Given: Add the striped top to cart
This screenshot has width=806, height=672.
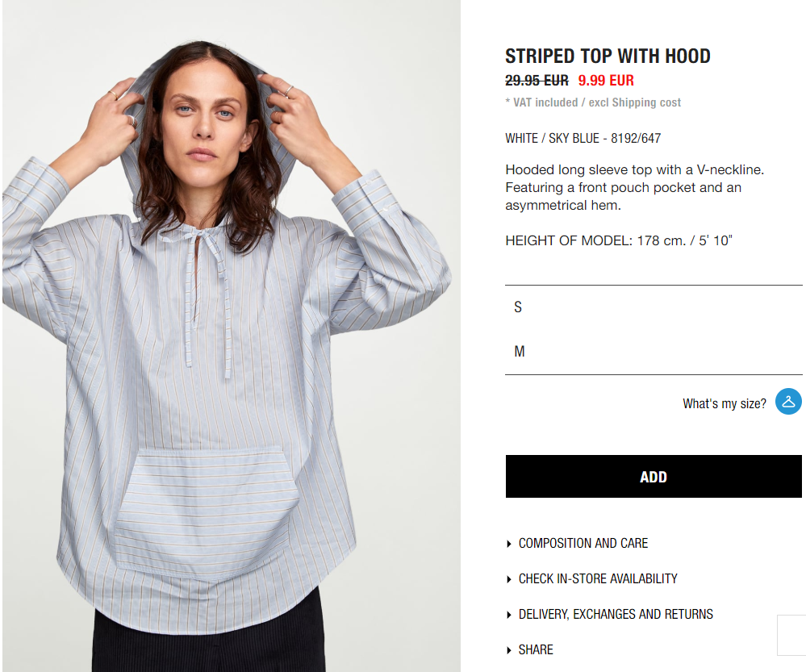Looking at the screenshot, I should [654, 477].
